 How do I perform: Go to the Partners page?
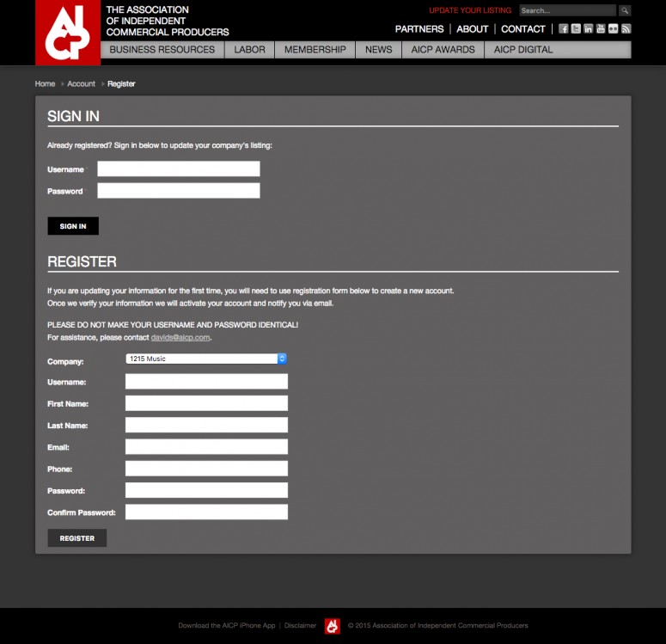419,29
